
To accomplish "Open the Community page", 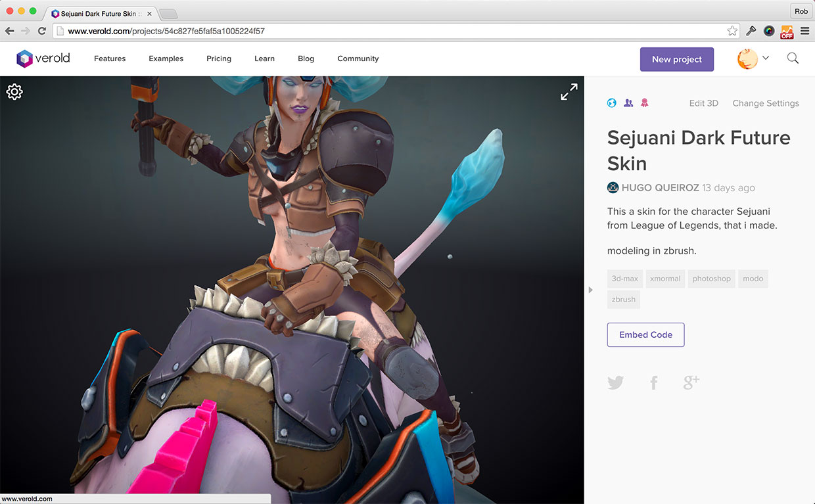I will pyautogui.click(x=358, y=58).
